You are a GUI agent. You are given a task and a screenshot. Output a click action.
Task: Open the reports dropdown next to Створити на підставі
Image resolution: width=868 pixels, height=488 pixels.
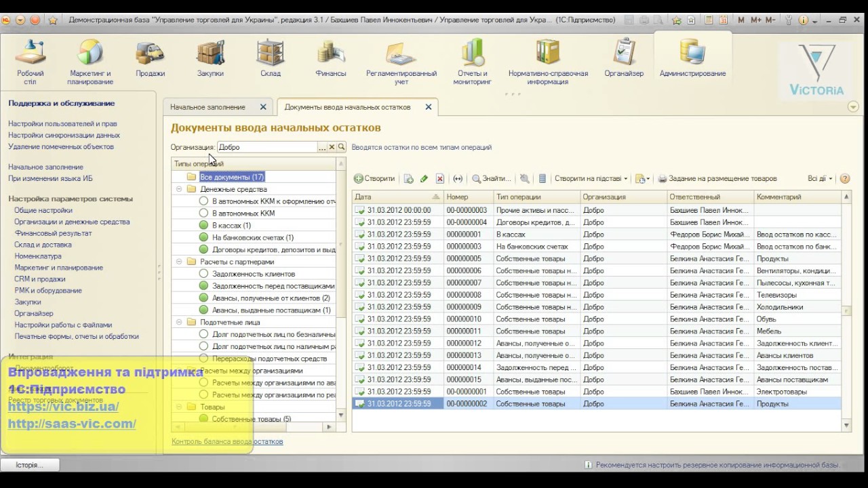[x=642, y=179]
